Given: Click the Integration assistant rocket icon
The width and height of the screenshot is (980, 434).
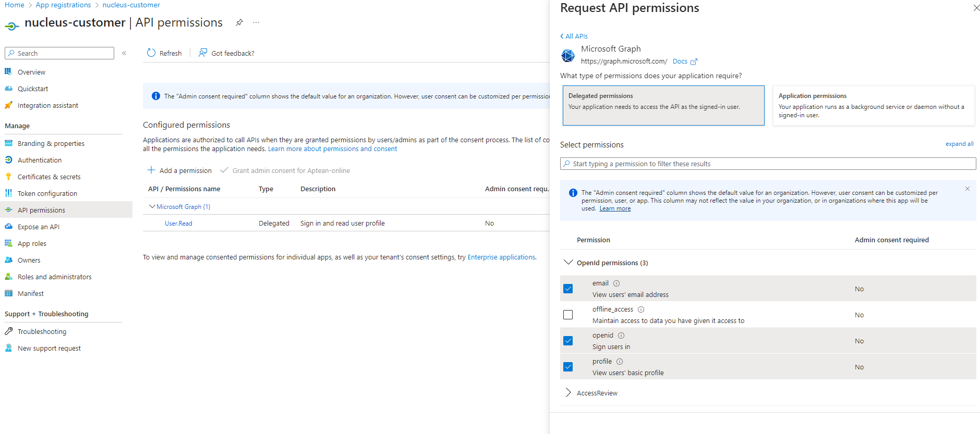Looking at the screenshot, I should click(8, 105).
